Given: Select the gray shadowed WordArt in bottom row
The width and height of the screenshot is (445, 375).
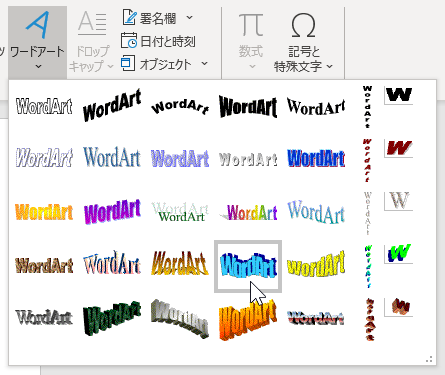Looking at the screenshot, I should click(44, 317).
